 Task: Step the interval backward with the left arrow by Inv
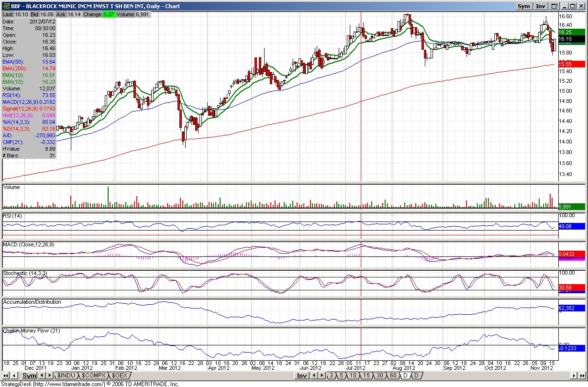point(314,376)
